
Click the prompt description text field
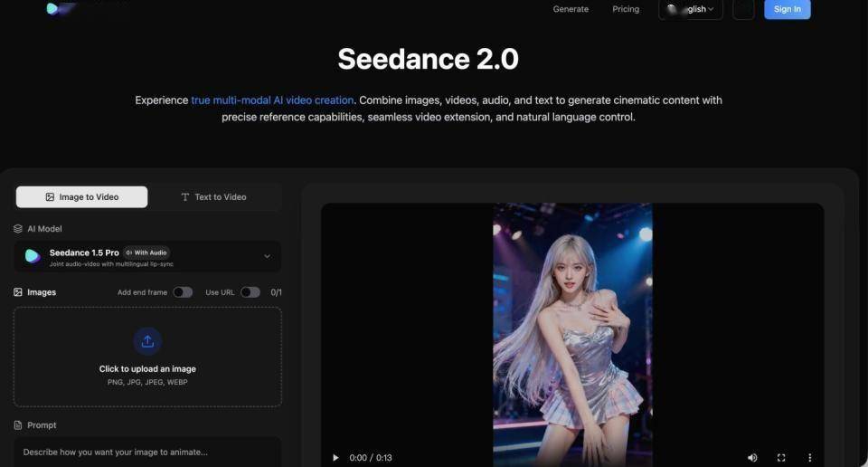(147, 452)
